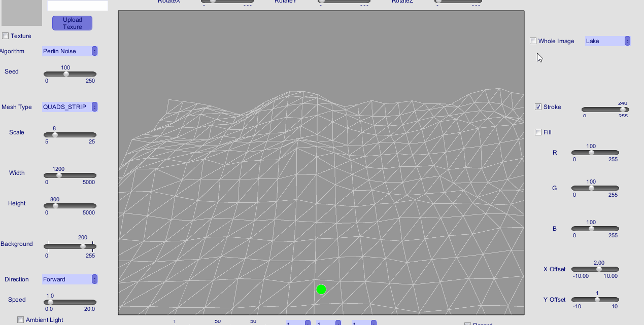This screenshot has width=644, height=325.
Task: Click the RotateX slider
Action: pos(227,2)
